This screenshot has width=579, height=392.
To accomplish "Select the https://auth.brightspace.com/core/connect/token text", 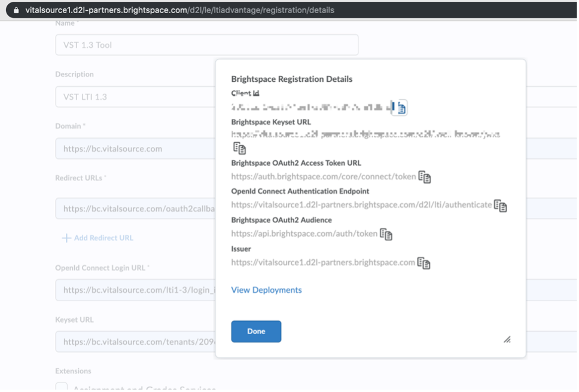I will point(324,177).
